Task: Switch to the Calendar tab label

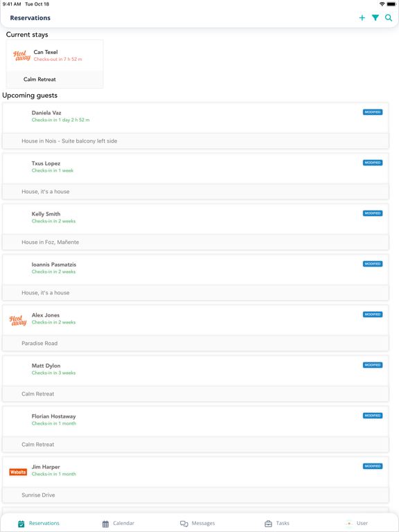Action: pyautogui.click(x=123, y=523)
